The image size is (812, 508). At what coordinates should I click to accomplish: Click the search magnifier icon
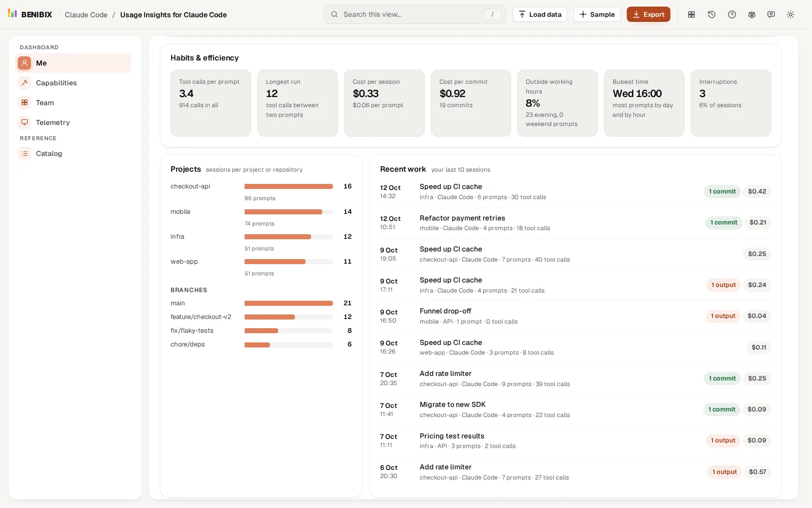pos(334,14)
